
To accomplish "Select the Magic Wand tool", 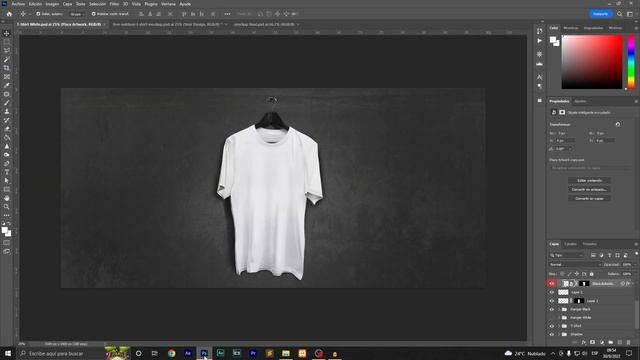I will point(7,60).
